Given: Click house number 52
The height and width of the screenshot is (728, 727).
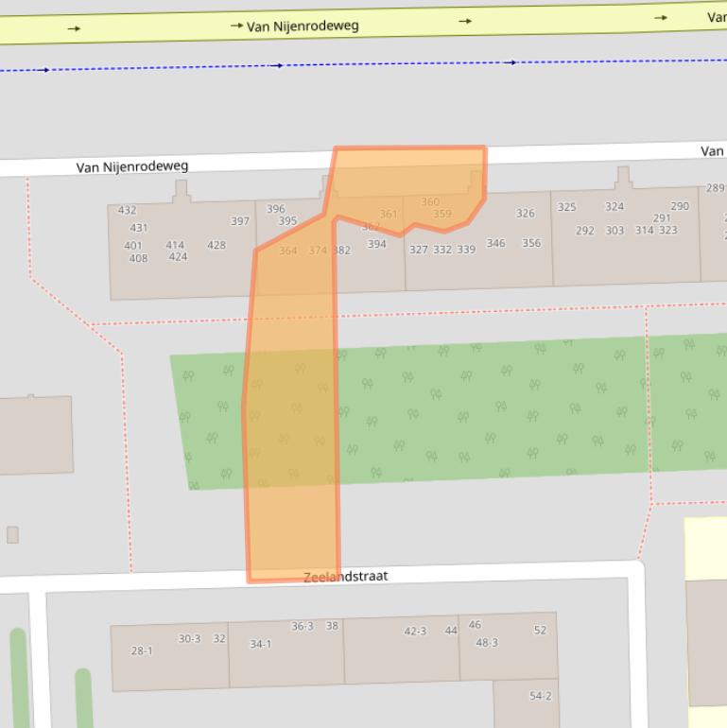Looking at the screenshot, I should click(540, 630).
